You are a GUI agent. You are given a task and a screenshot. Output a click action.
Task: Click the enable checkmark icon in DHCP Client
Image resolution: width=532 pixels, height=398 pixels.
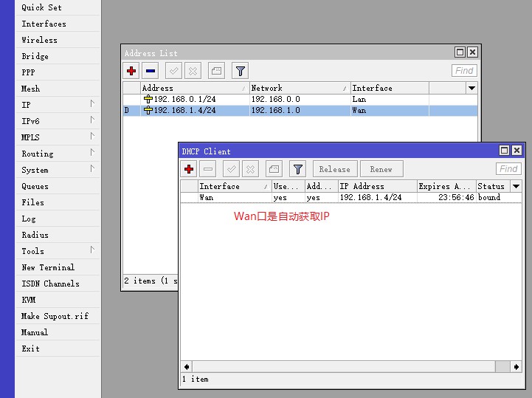tap(231, 169)
